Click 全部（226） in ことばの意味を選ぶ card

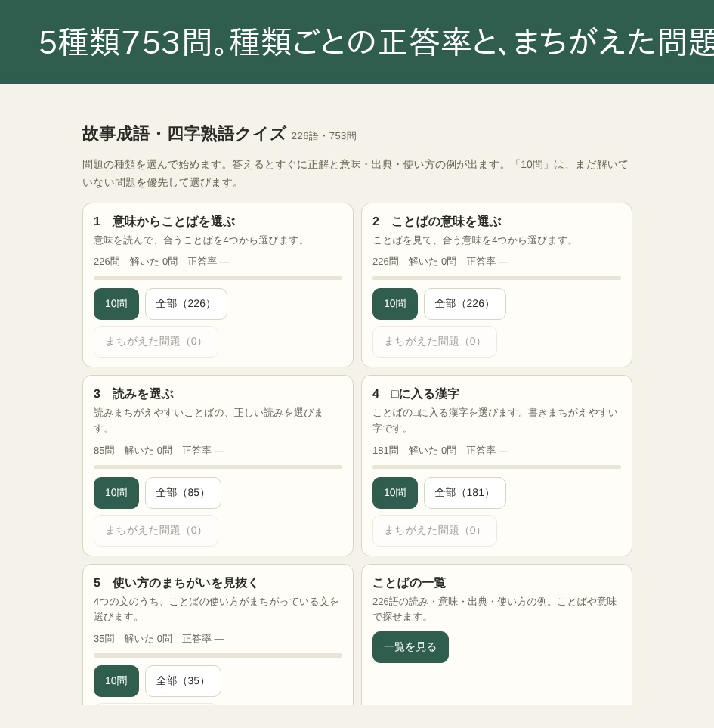(x=465, y=304)
